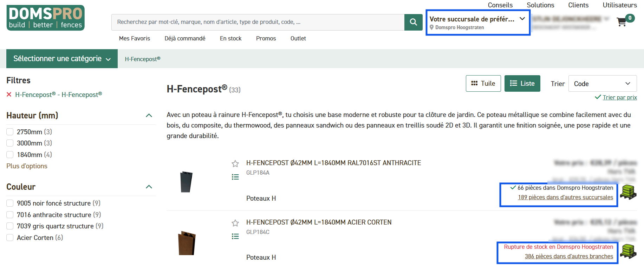The width and height of the screenshot is (644, 266).
Task: Open H-FENCEPOST RAL7016ST ANTHRACITE product title
Action: click(334, 163)
